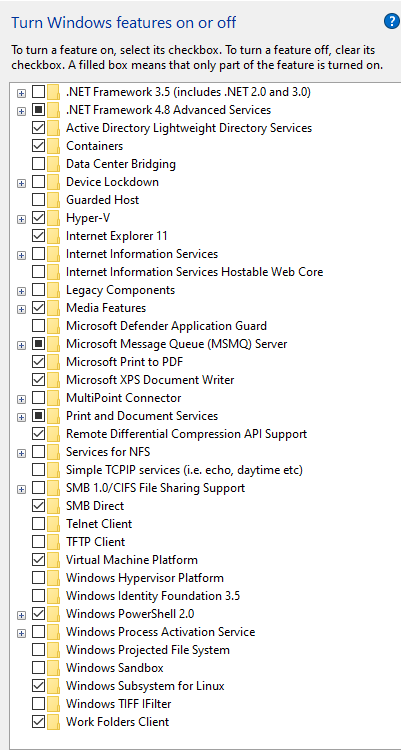Enable the Windows Sandbox checkbox
The width and height of the screenshot is (401, 750).
coord(39,668)
